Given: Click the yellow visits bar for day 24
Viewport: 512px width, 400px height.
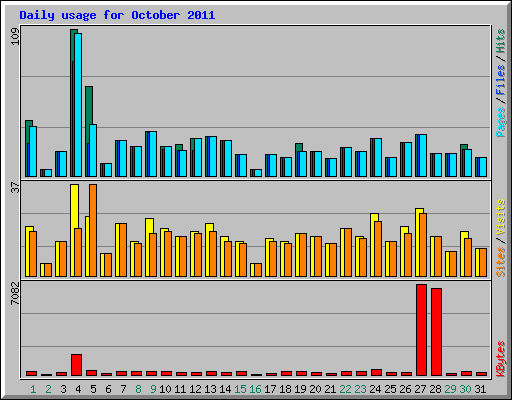Looking at the screenshot, I should tap(374, 245).
